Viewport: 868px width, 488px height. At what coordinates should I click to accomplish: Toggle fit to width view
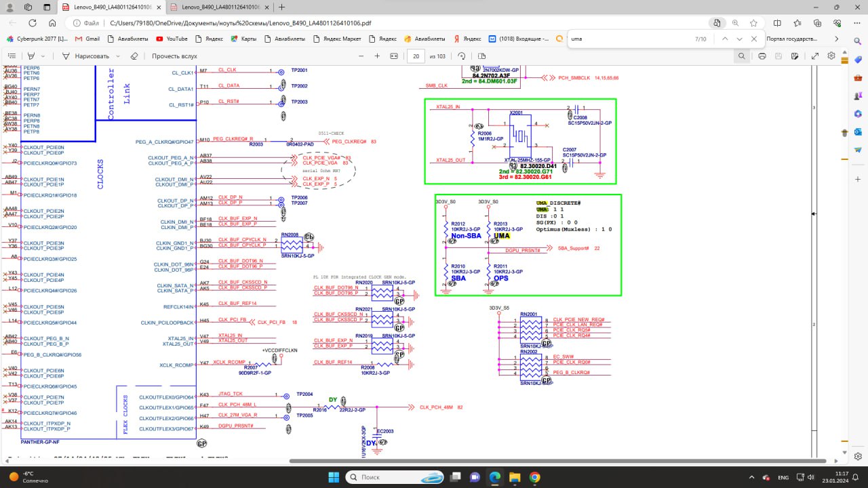pos(395,56)
